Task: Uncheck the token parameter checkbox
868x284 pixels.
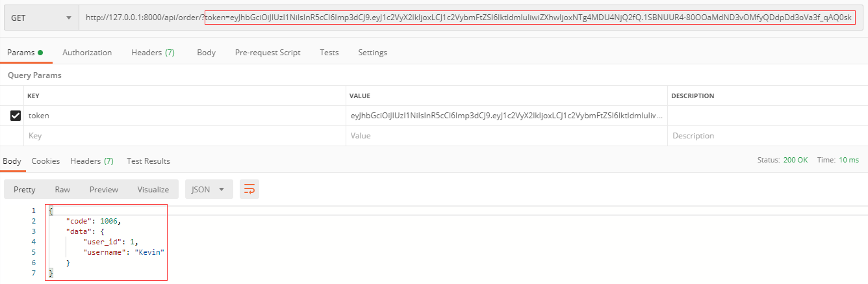Action: click(16, 116)
